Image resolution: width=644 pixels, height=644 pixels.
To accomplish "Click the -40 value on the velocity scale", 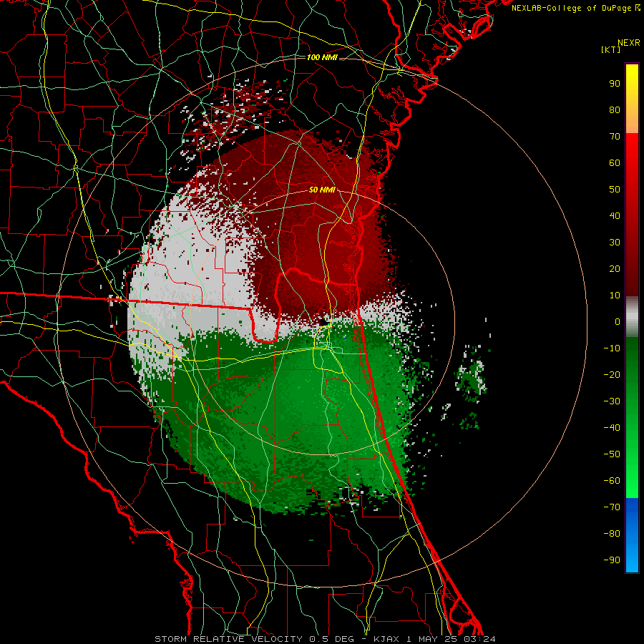I will click(x=612, y=428).
